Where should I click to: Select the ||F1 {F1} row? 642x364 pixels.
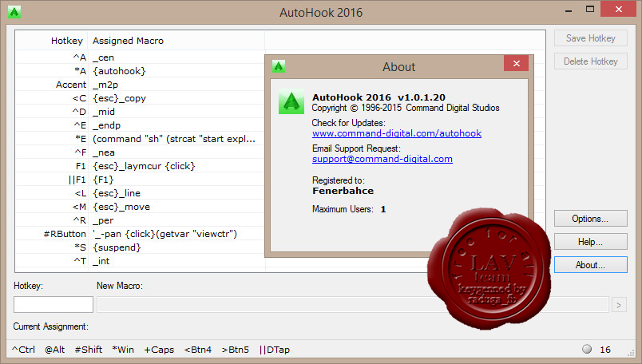coord(141,180)
